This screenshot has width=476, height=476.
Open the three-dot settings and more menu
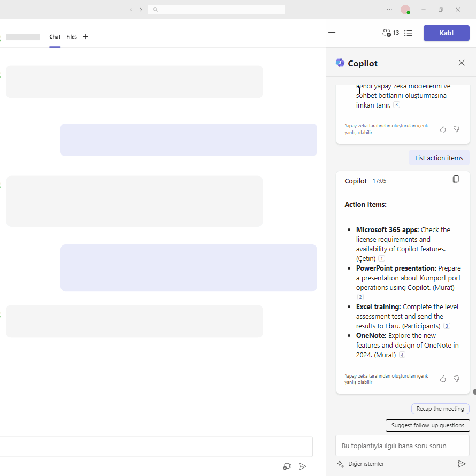point(389,10)
